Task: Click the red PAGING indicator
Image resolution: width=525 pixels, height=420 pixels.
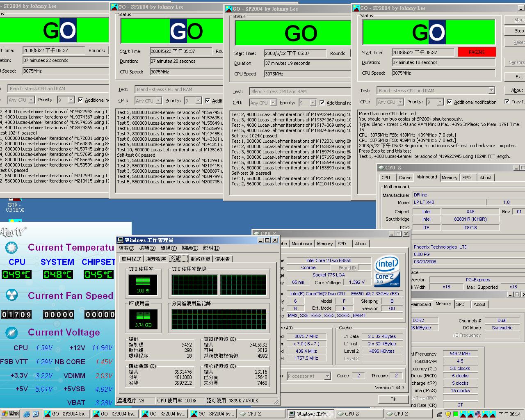Action: (x=477, y=52)
